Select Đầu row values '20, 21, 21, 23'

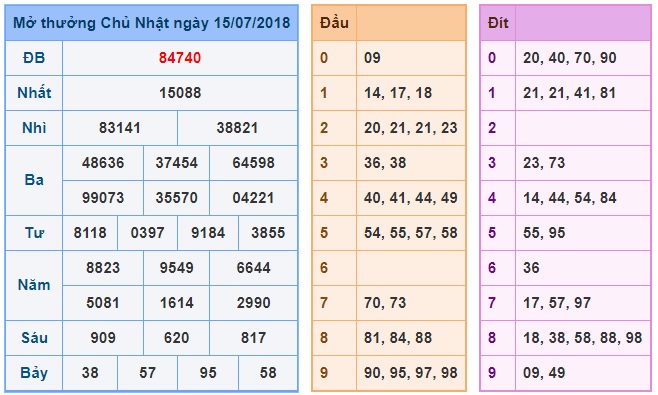point(410,128)
